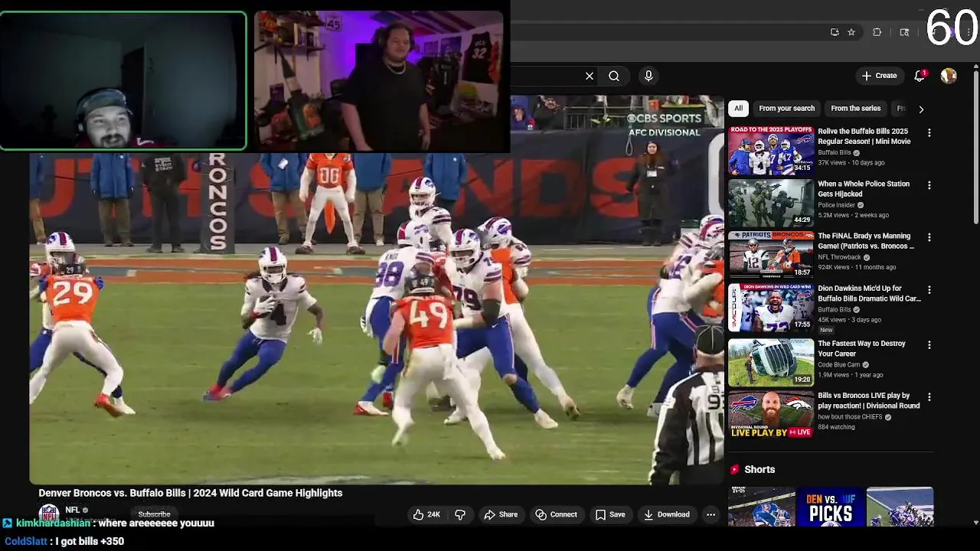The width and height of the screenshot is (980, 551).
Task: Click the Create button
Action: point(879,76)
